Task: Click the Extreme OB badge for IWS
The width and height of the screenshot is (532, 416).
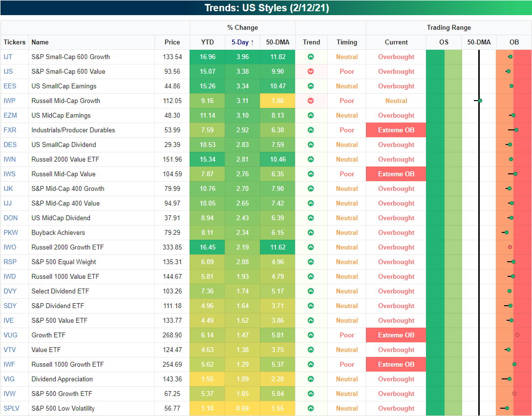Action: [x=396, y=174]
